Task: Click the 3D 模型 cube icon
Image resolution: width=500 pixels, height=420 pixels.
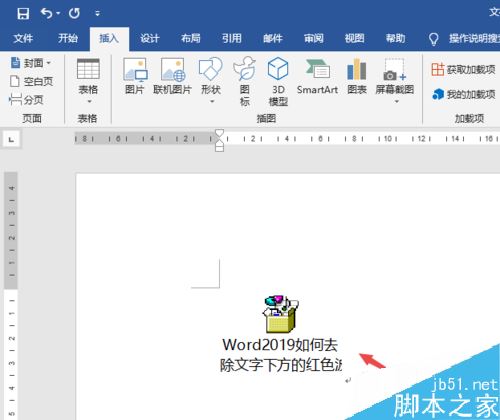Action: [278, 68]
